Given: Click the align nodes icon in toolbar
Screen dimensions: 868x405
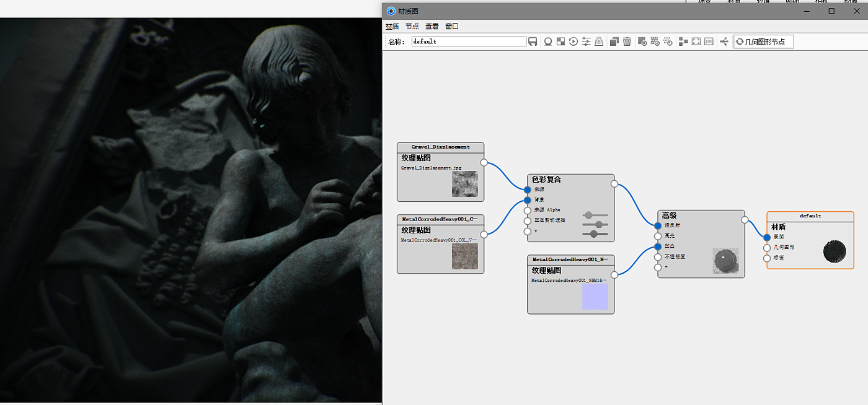Looking at the screenshot, I should click(x=683, y=41).
